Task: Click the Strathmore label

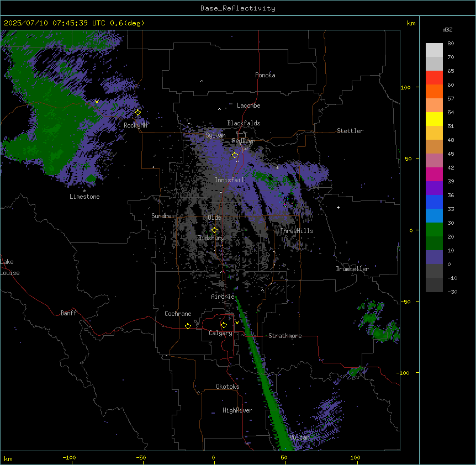Action: coord(285,336)
